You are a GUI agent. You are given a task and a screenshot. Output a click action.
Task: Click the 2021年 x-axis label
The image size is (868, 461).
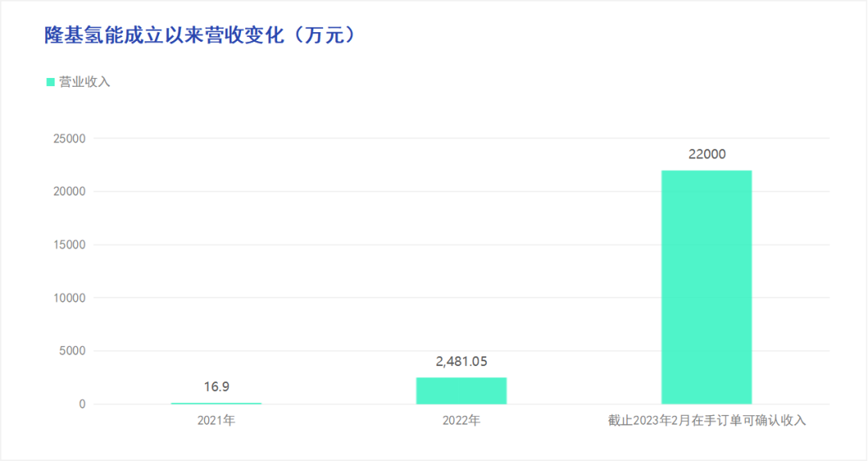(x=216, y=420)
